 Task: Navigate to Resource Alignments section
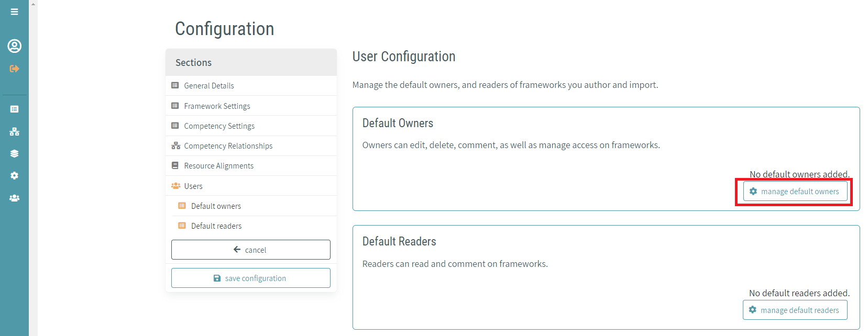[251, 165]
